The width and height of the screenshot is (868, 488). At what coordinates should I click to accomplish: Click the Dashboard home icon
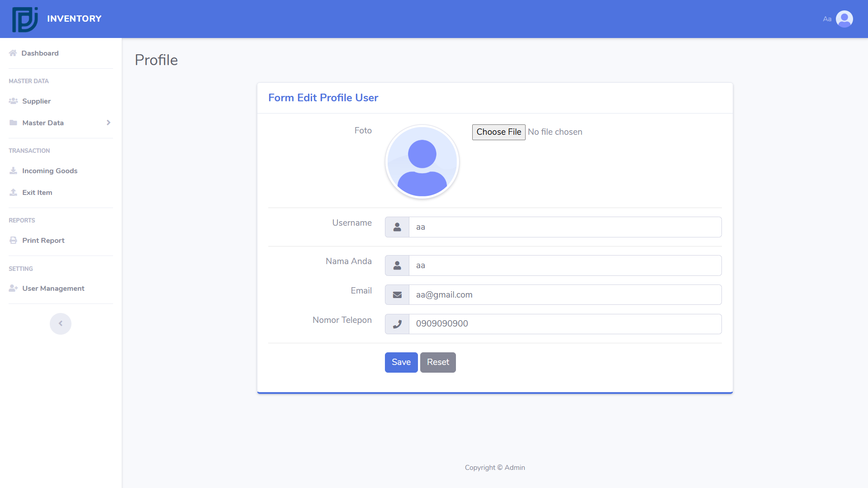click(x=13, y=53)
